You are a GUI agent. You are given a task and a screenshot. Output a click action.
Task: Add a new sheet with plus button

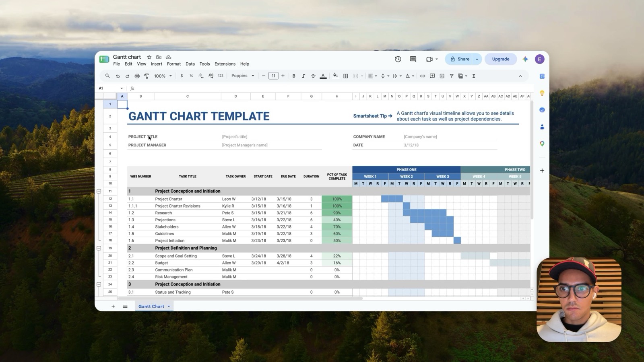coord(113,306)
